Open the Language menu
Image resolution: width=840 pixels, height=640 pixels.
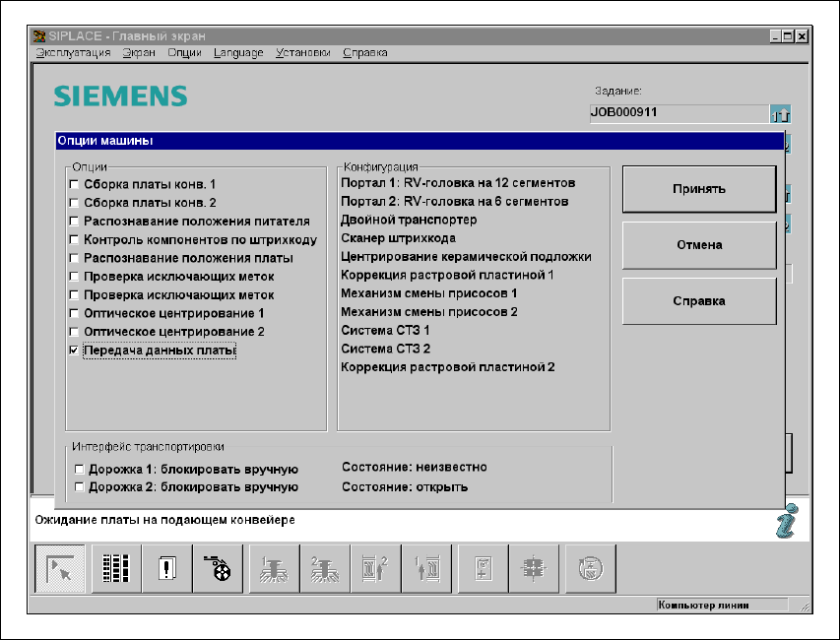[238, 52]
